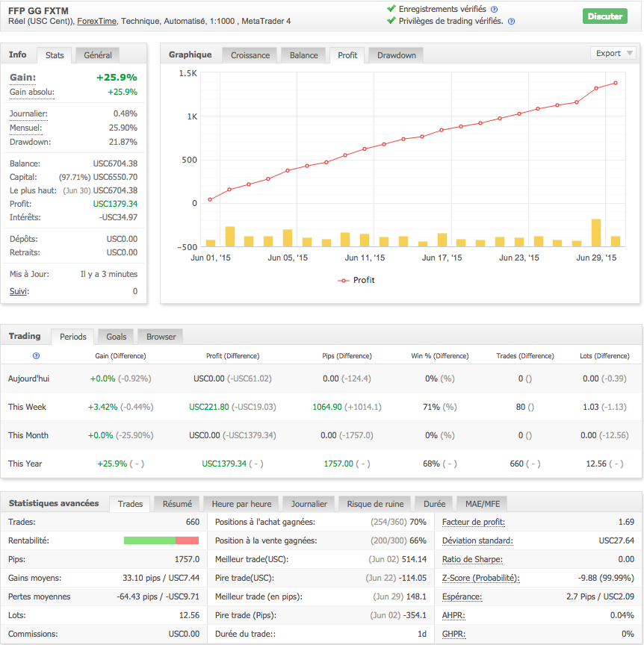Click help icon next to Privilèges de trading
Image resolution: width=644 pixels, height=645 pixels.
pos(511,22)
